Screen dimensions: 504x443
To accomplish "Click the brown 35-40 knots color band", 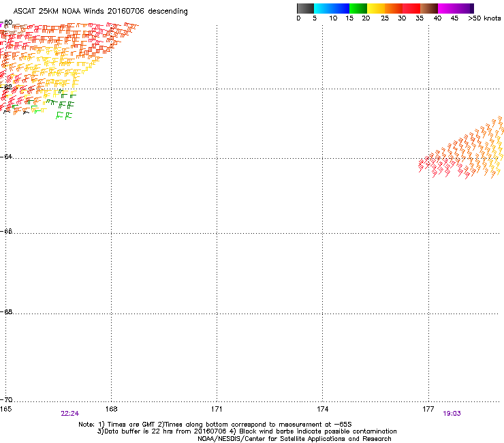I will tap(429, 8).
